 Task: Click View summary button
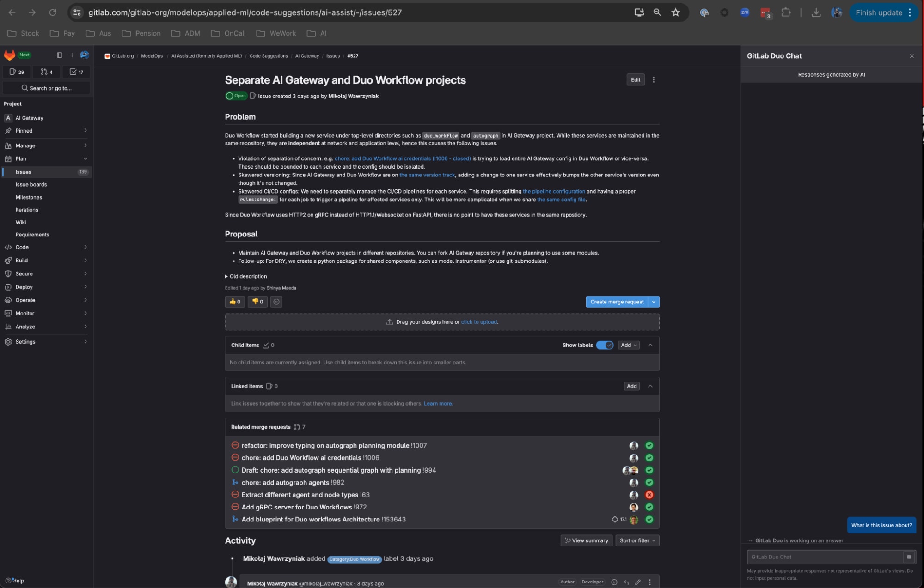pos(587,540)
